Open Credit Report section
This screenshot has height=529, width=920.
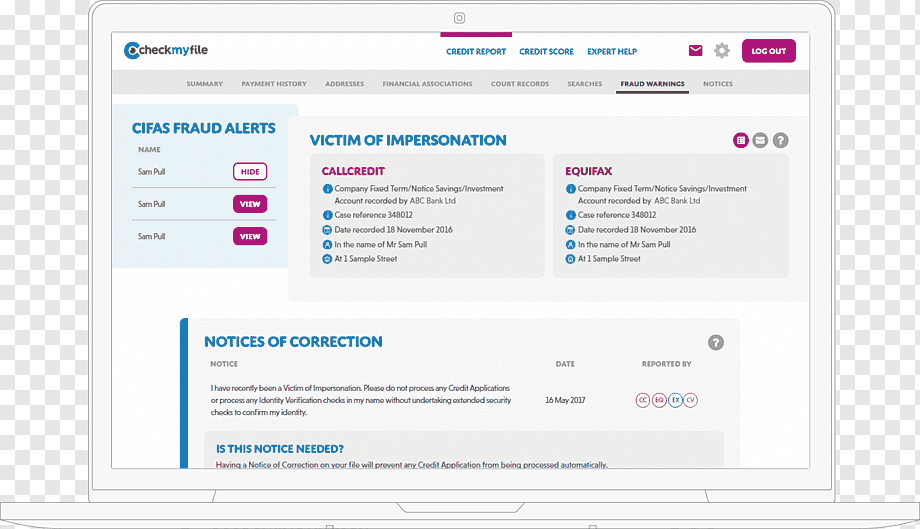(476, 52)
